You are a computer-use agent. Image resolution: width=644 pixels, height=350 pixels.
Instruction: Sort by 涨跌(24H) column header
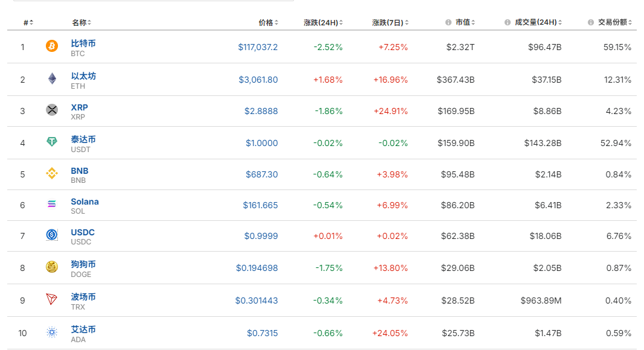click(323, 22)
